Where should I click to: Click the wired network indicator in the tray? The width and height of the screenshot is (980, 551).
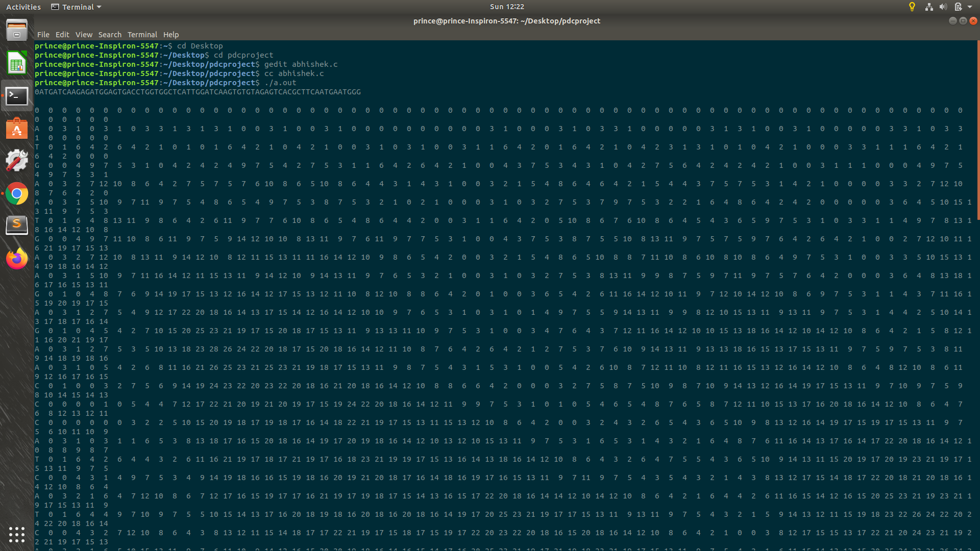tap(929, 7)
